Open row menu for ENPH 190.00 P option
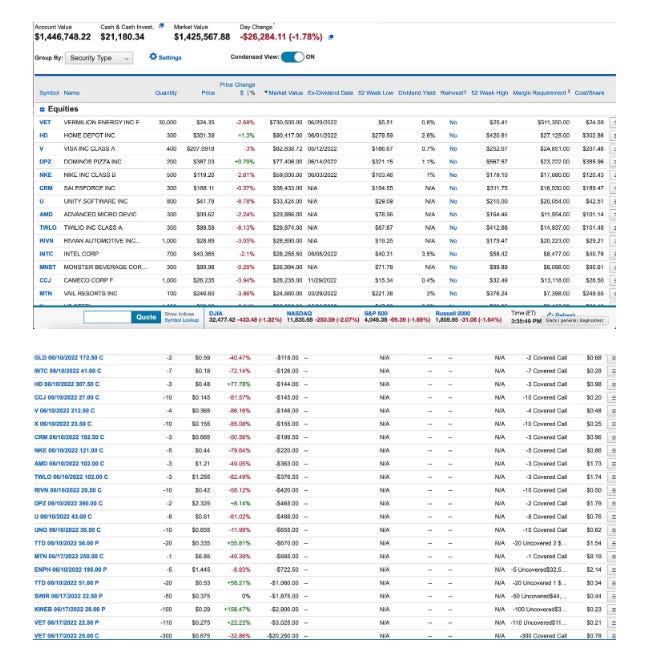The height and width of the screenshot is (652, 669). [614, 570]
